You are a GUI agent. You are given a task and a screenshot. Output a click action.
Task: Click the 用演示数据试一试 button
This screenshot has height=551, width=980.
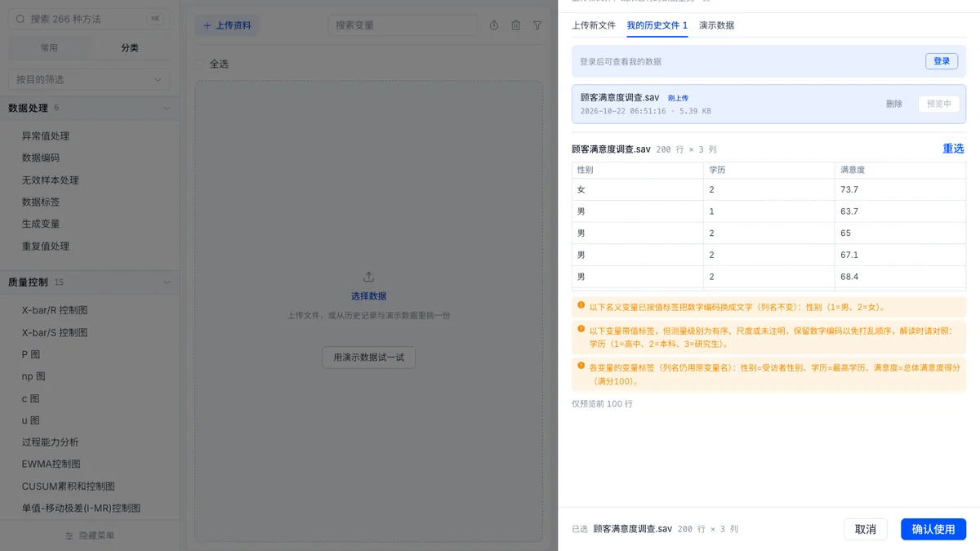click(368, 358)
